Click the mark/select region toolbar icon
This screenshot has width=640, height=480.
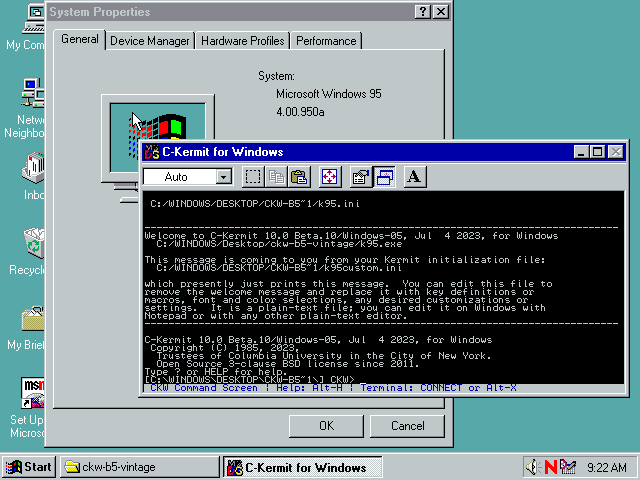[253, 177]
